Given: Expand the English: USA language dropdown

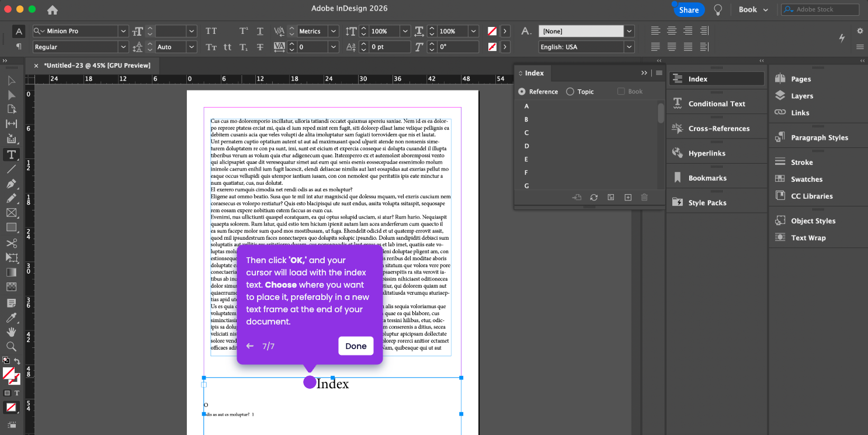Looking at the screenshot, I should [x=629, y=47].
